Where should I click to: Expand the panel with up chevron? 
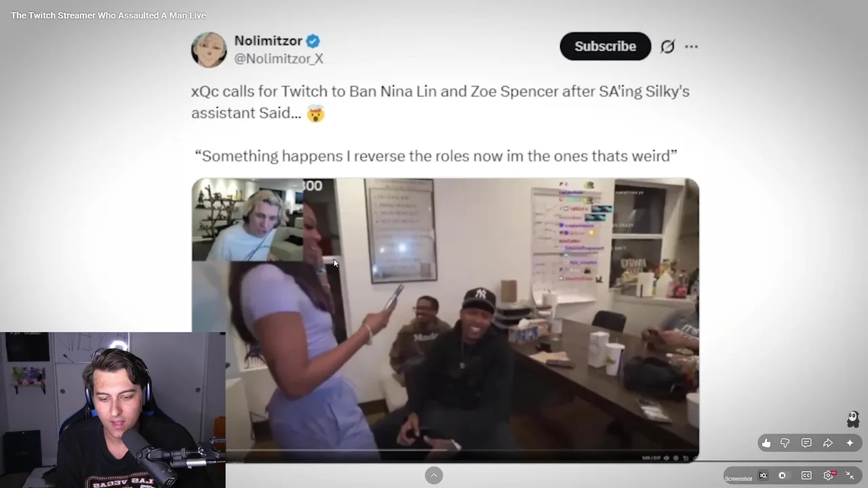point(434,475)
